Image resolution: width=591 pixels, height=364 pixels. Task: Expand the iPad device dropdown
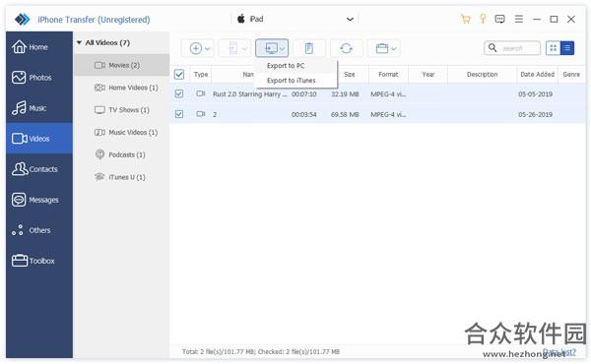click(350, 19)
